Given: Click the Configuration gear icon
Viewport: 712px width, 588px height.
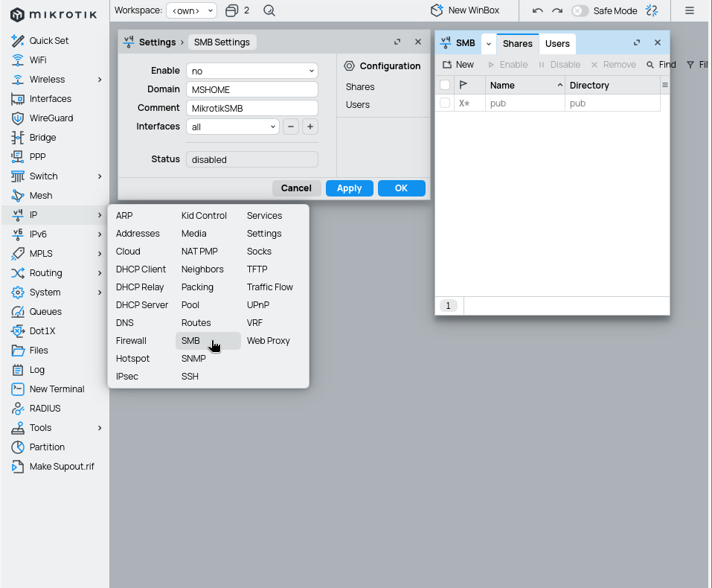Looking at the screenshot, I should pos(349,66).
